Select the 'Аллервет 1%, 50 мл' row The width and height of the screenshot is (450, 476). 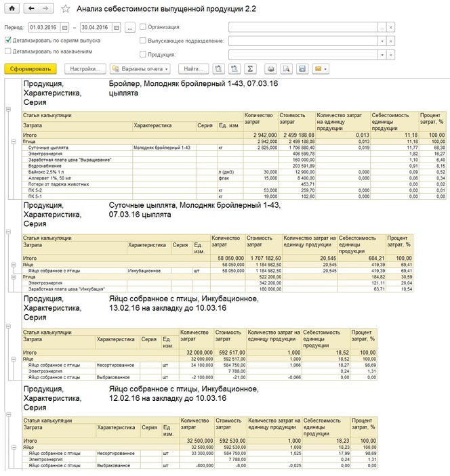click(234, 178)
